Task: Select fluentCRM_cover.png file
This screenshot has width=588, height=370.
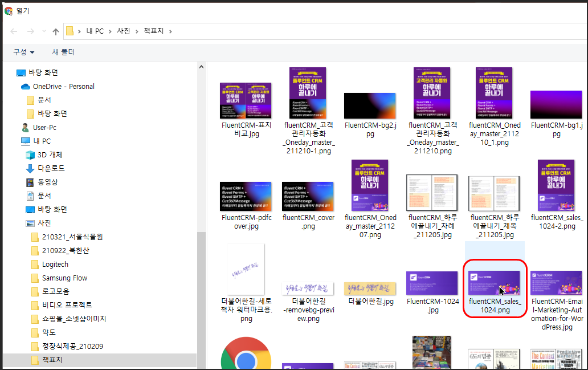Action: [308, 206]
